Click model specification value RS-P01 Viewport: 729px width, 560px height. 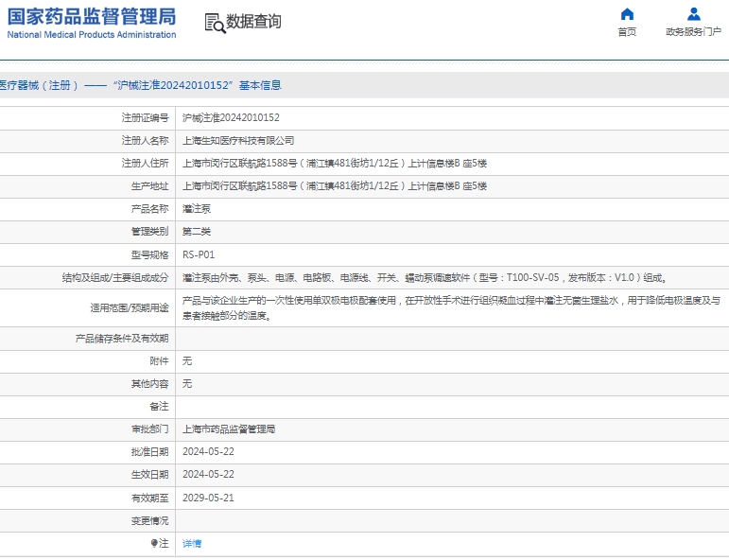(x=199, y=254)
